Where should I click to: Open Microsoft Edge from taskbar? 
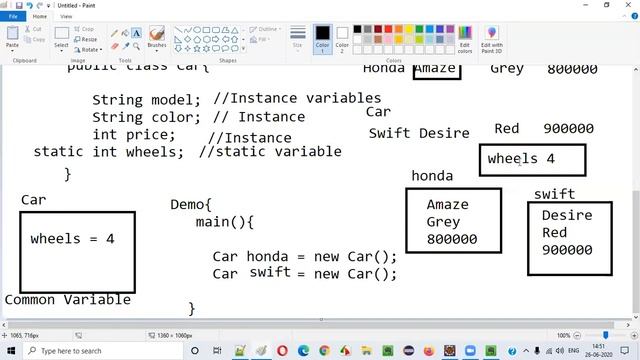pyautogui.click(x=303, y=351)
